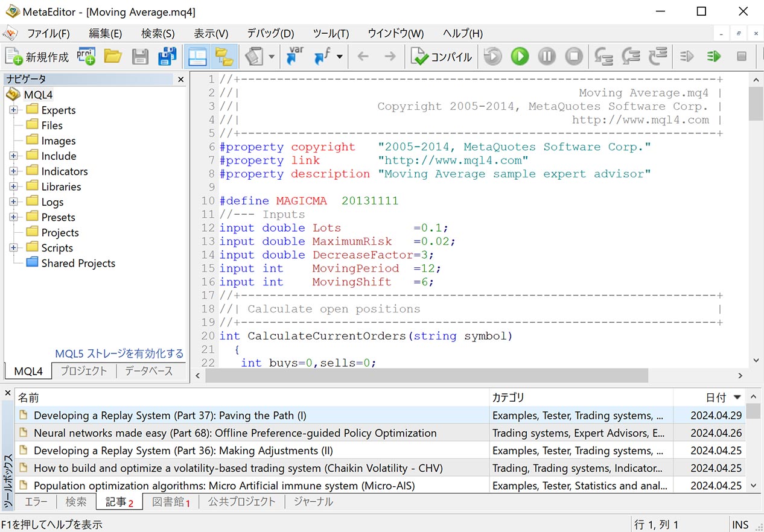Navigate back with the left arrow
This screenshot has height=532, width=764.
pos(363,57)
